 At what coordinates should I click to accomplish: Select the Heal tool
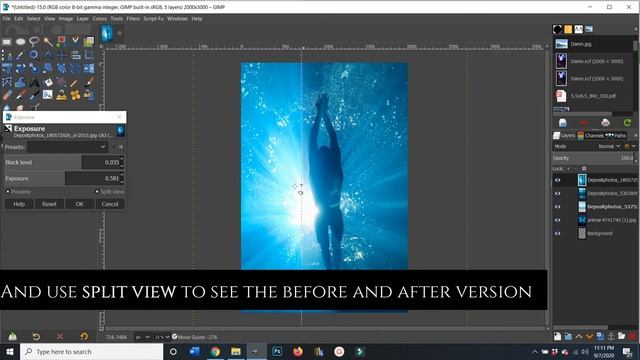(x=75, y=96)
